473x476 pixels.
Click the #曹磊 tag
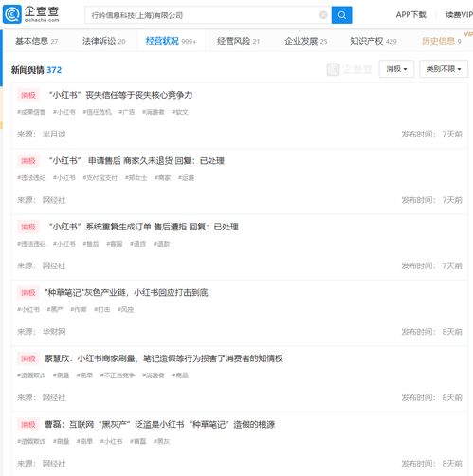click(137, 441)
